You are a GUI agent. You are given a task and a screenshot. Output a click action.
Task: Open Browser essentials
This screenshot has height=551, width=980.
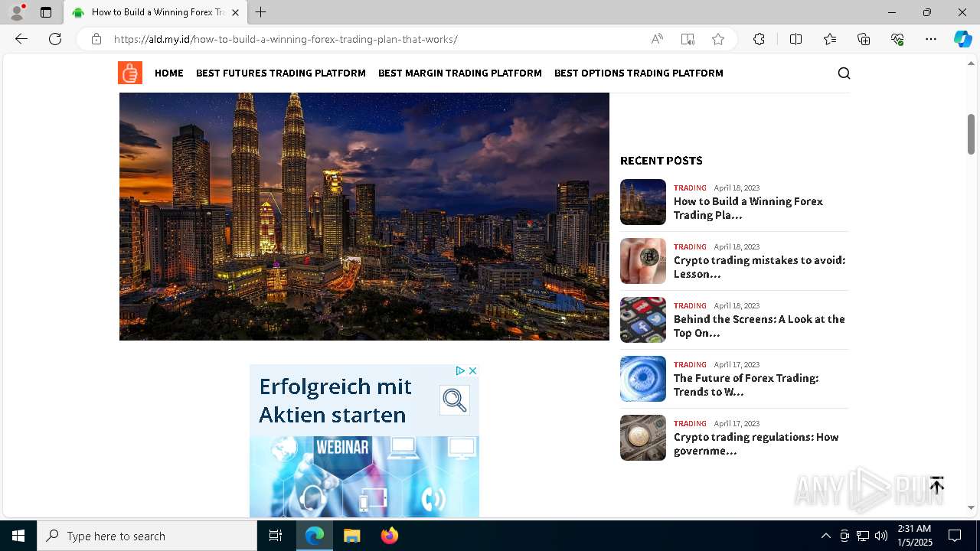click(897, 39)
